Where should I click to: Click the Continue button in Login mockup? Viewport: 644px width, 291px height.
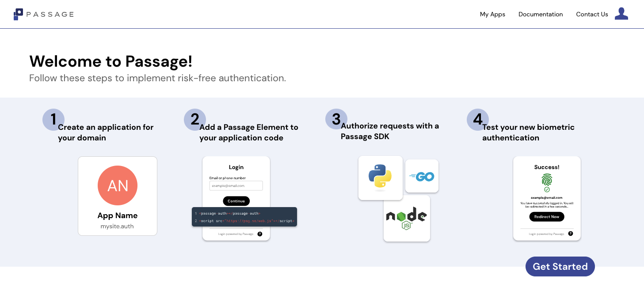pyautogui.click(x=236, y=201)
